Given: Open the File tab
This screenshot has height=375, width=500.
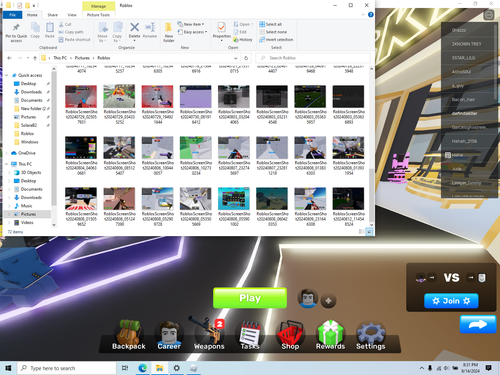Looking at the screenshot, I should 12,15.
